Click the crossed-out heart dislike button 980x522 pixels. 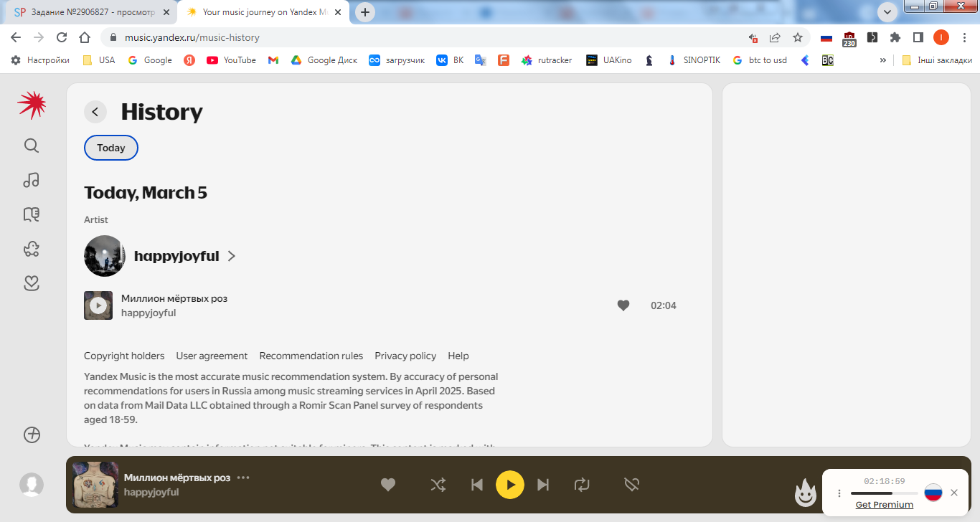coord(631,485)
